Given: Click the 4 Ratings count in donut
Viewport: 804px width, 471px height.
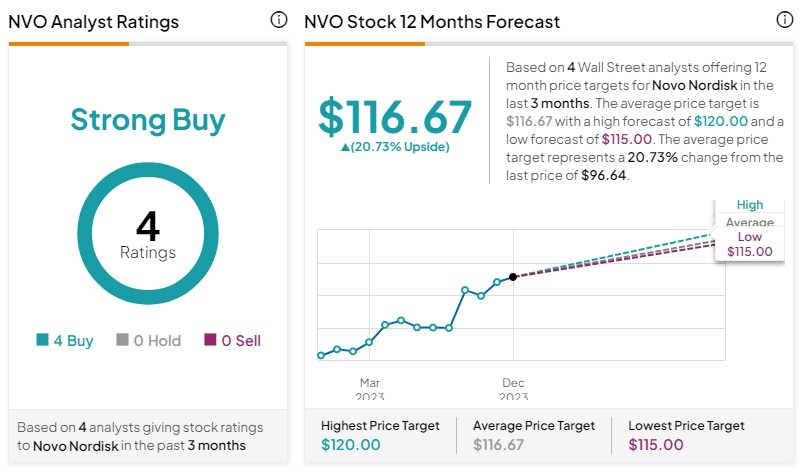Looking at the screenshot, I should coord(147,235).
